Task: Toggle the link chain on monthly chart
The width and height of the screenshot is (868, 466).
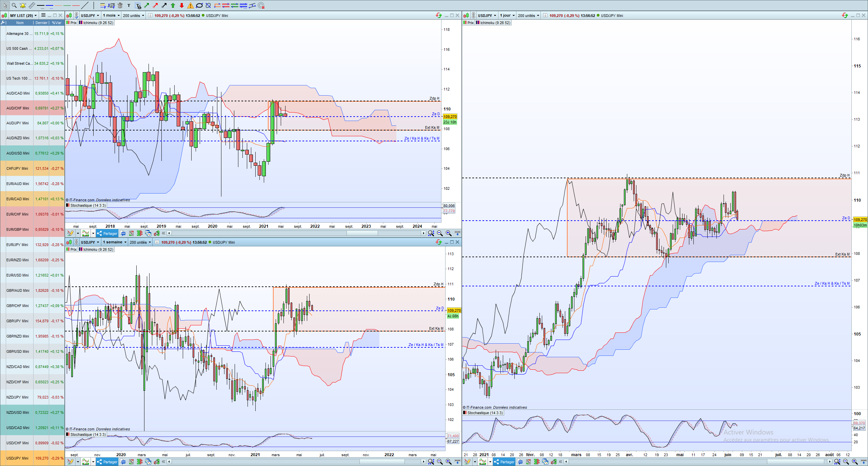Action: coord(77,15)
